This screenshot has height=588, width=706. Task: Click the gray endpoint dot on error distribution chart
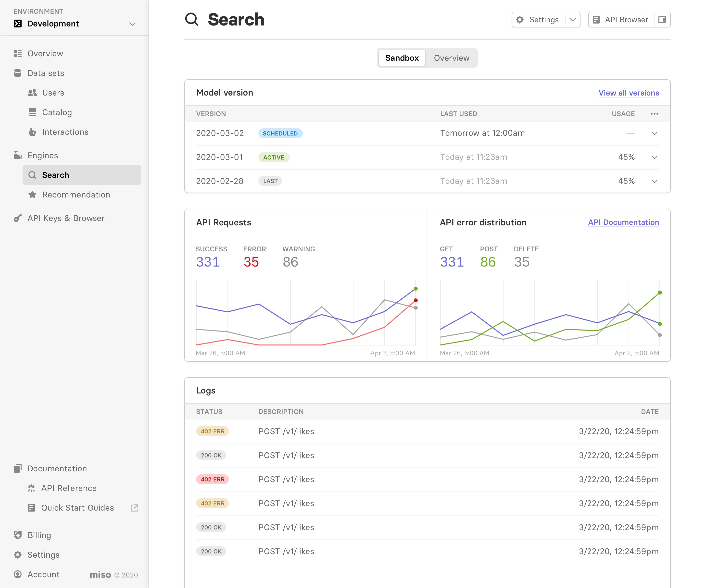(660, 335)
